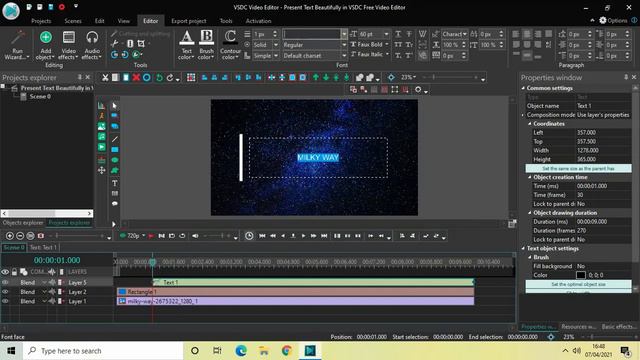Toggle the audio waveform icon of Layer 1

point(52,301)
